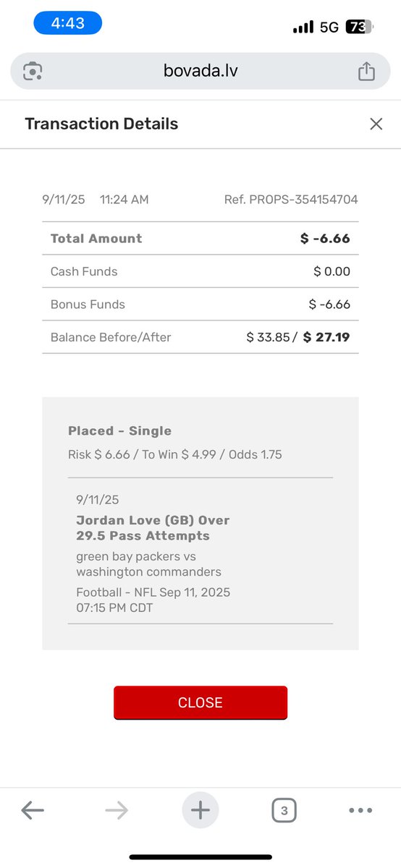Tap the Balance Before/After row
Image resolution: width=401 pixels, height=868 pixels.
[200, 337]
